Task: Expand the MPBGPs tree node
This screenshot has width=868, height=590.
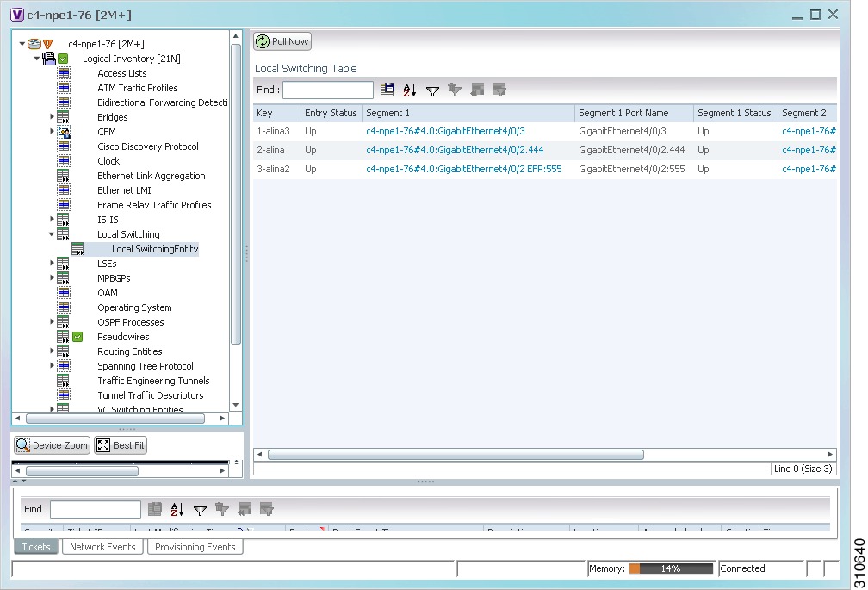Action: tap(52, 278)
